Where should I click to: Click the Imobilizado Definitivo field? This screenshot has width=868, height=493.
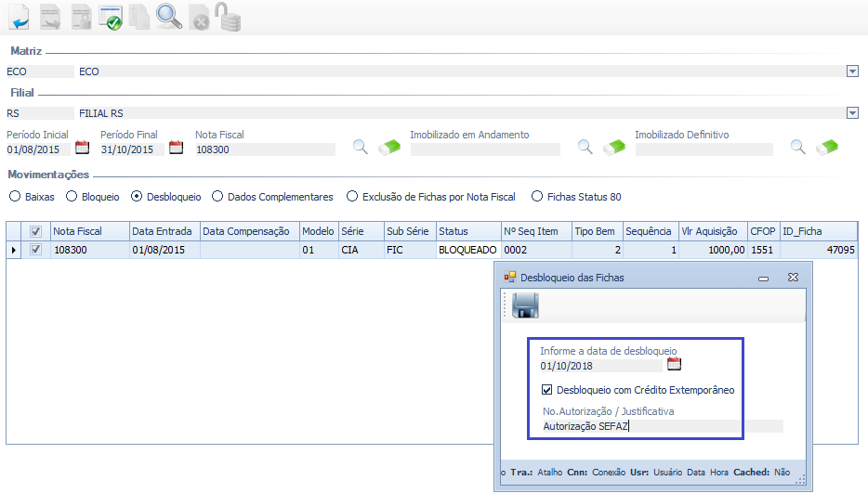click(x=704, y=149)
